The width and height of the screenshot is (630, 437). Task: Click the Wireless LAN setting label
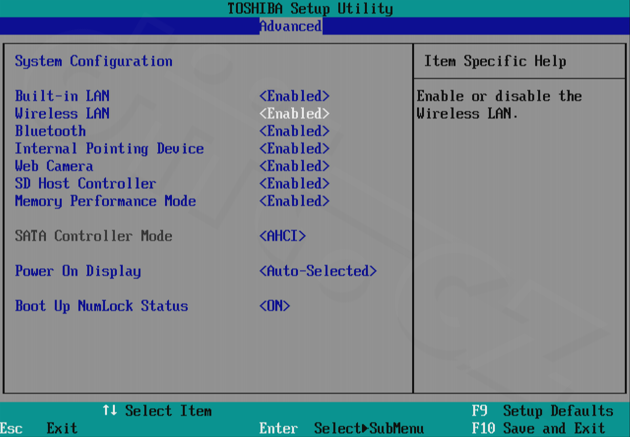(x=62, y=113)
